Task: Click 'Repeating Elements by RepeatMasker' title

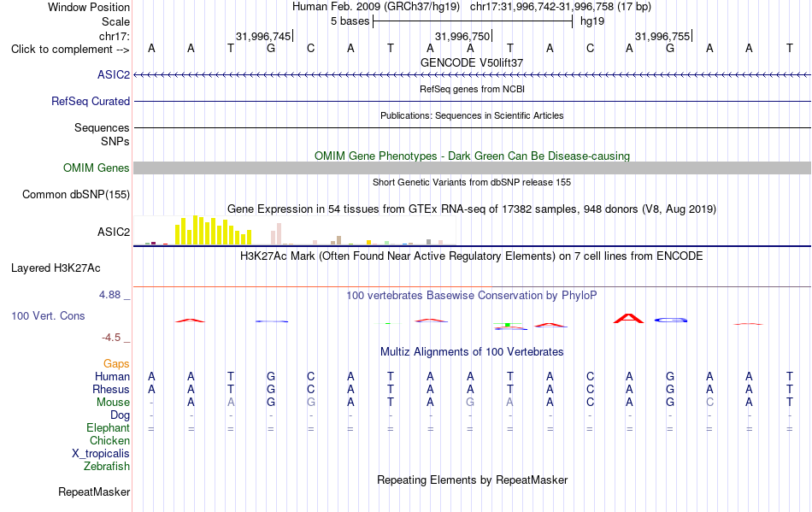Action: click(x=472, y=480)
